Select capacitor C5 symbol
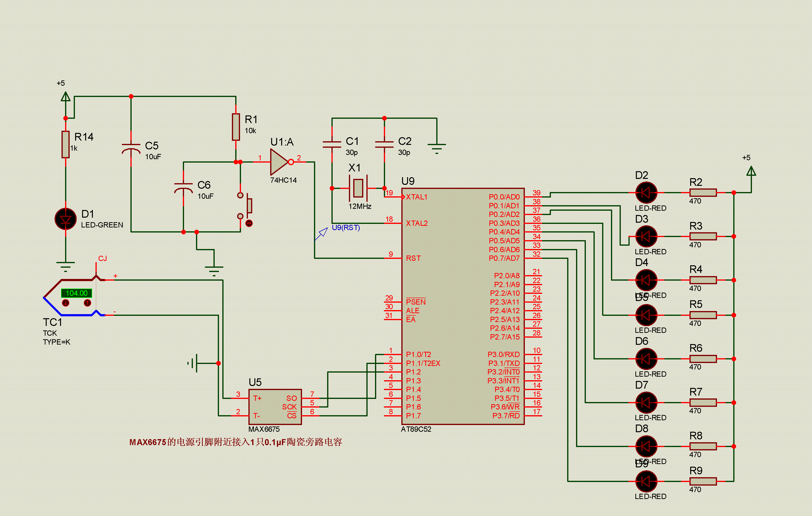 coord(131,148)
